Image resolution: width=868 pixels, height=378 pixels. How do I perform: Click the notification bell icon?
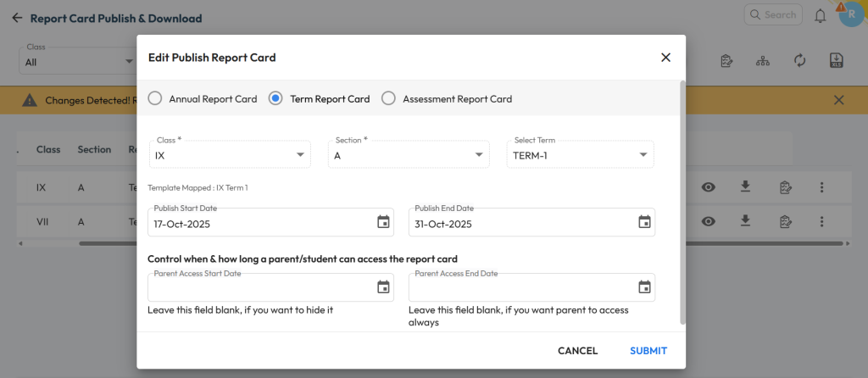point(820,16)
